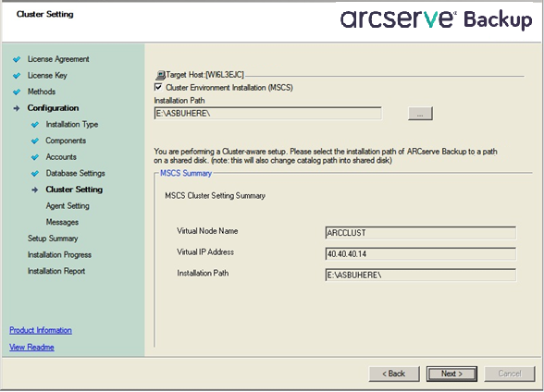
Task: Click the Virtual Node Name field ARCCLUST
Action: click(420, 233)
